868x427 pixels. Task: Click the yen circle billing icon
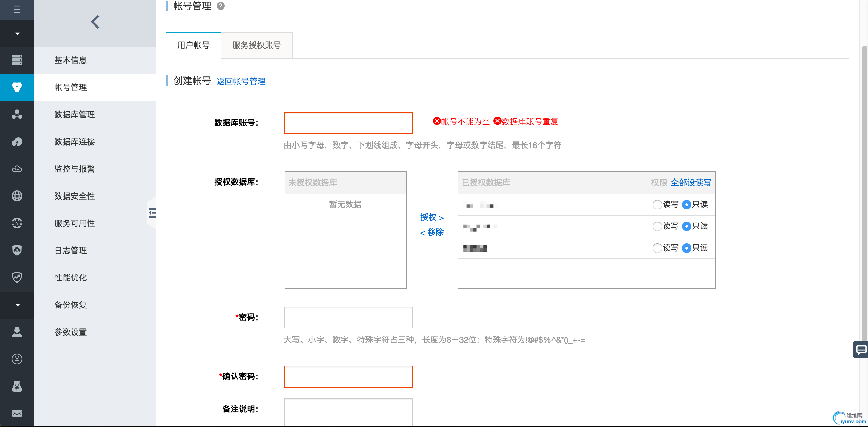[x=17, y=359]
